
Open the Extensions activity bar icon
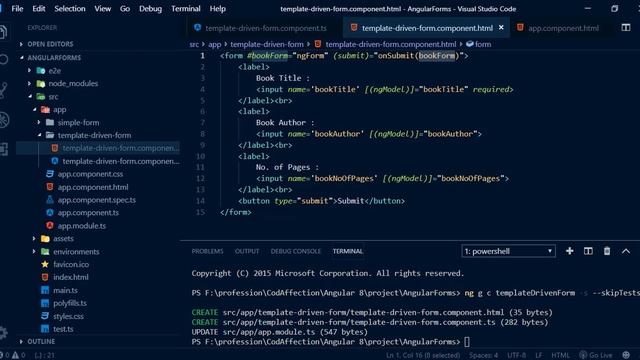click(4, 149)
